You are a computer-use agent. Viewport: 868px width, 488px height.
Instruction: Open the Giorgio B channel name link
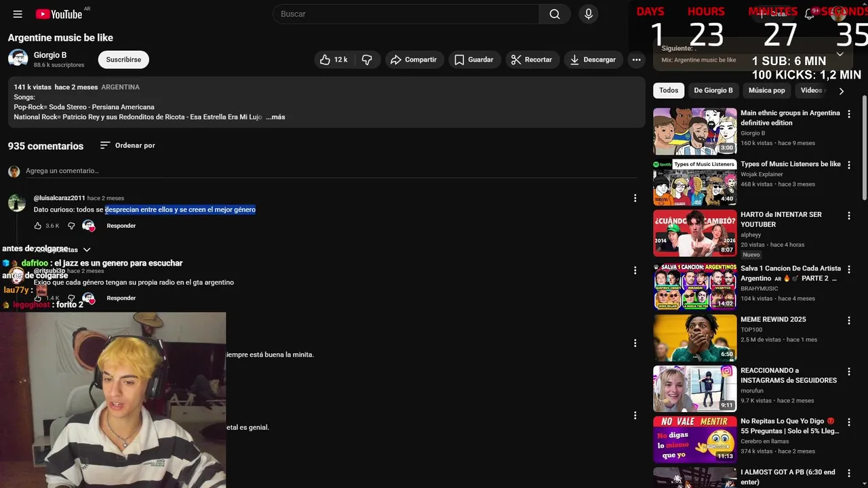click(50, 55)
